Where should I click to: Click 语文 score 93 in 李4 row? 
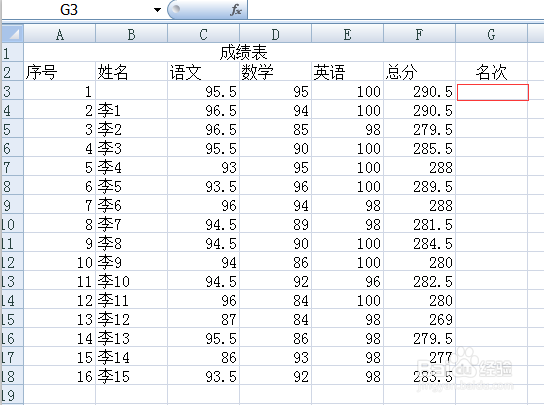(x=203, y=167)
